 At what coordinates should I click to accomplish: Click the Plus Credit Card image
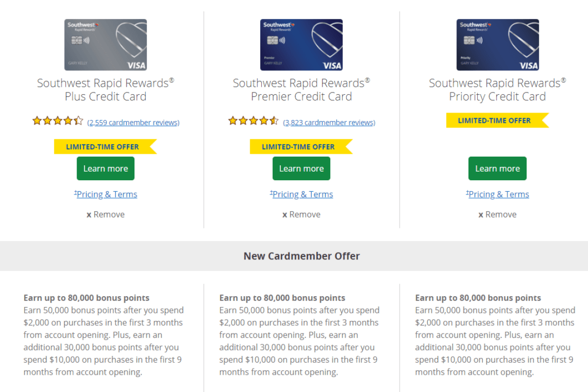pos(106,45)
